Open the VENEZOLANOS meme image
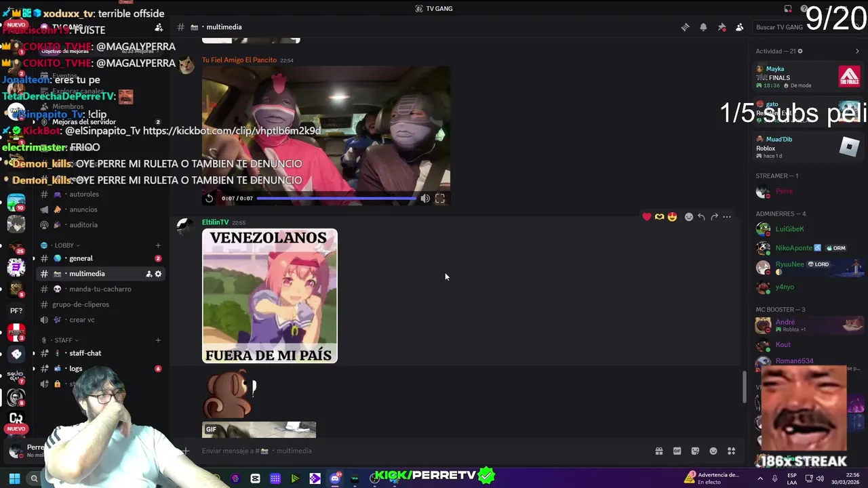Screen dimensions: 868x488 click(x=270, y=296)
